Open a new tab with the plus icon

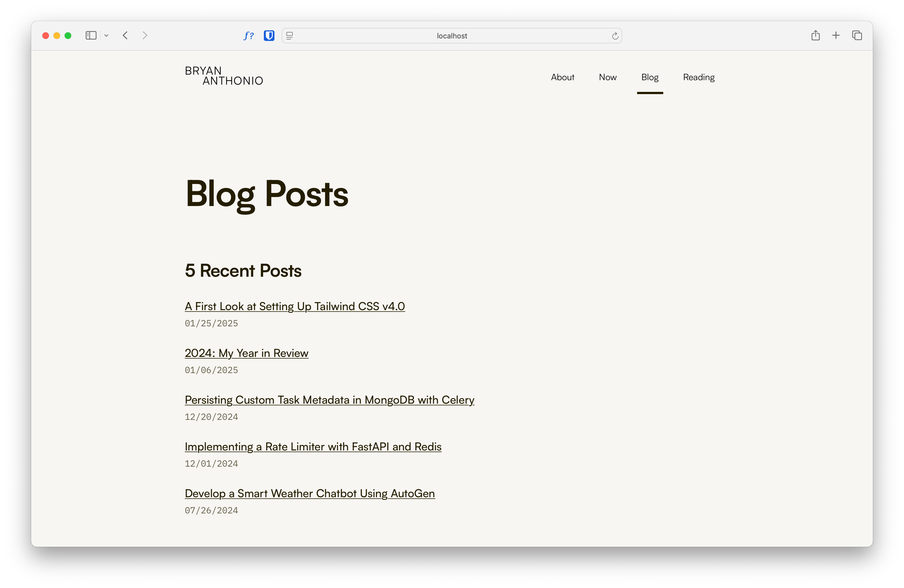pyautogui.click(x=836, y=35)
